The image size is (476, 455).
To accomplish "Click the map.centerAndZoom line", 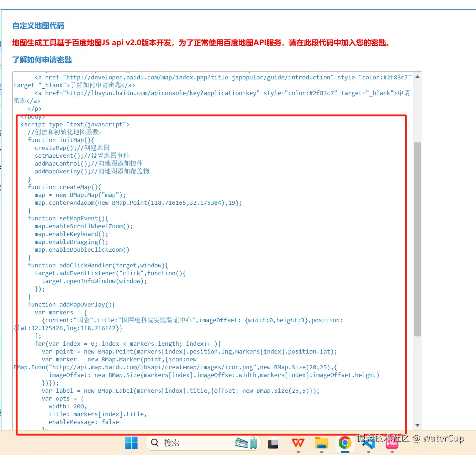I will tap(138, 203).
